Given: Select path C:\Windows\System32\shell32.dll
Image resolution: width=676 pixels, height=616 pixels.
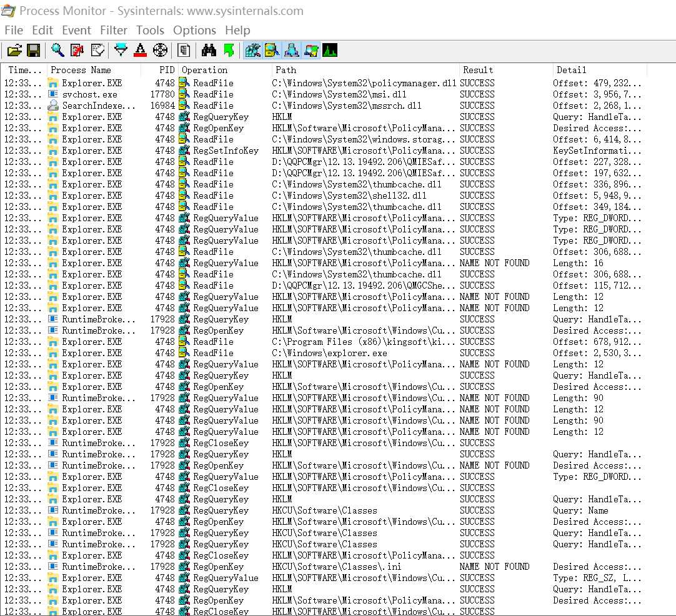Looking at the screenshot, I should point(349,196).
